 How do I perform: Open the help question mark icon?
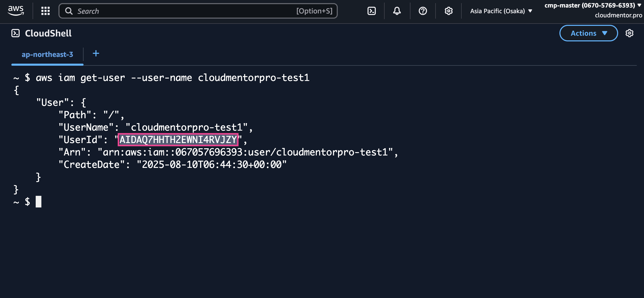pos(423,11)
